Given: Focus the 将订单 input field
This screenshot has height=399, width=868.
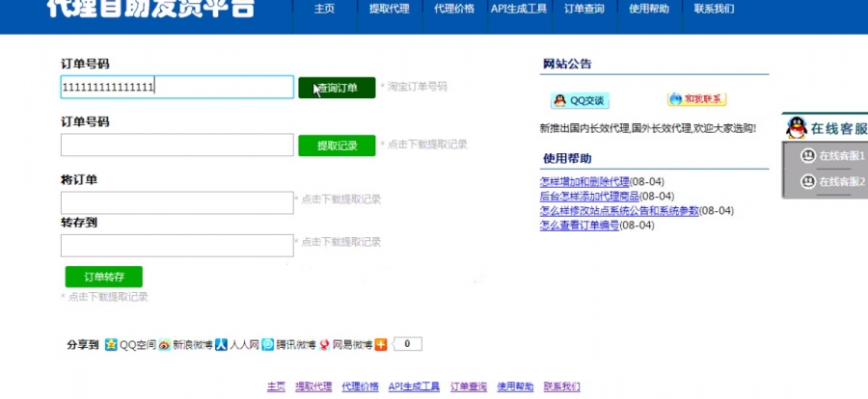Looking at the screenshot, I should 177,202.
